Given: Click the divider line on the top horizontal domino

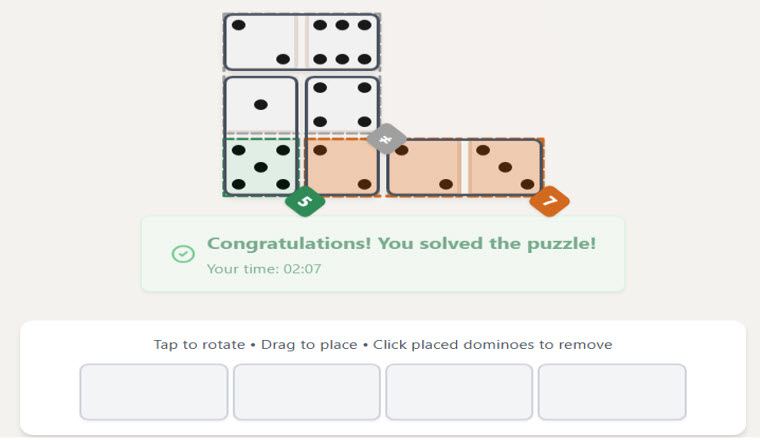Looking at the screenshot, I should pos(301,42).
